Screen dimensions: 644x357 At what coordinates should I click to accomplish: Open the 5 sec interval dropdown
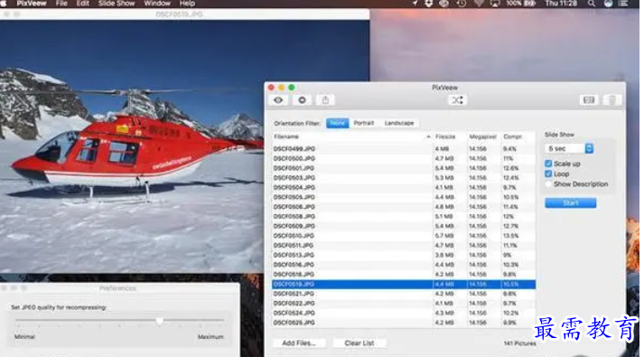(x=569, y=148)
